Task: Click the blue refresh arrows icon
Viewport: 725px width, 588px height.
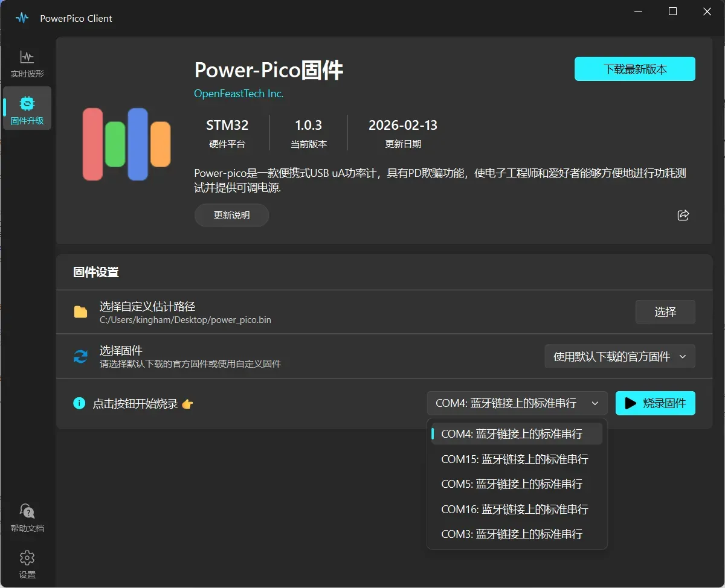Action: pos(80,356)
